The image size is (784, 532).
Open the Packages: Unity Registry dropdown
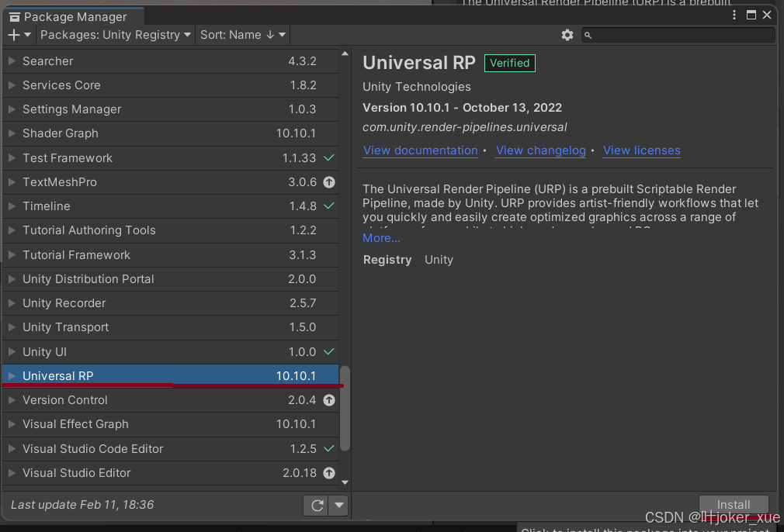click(115, 34)
